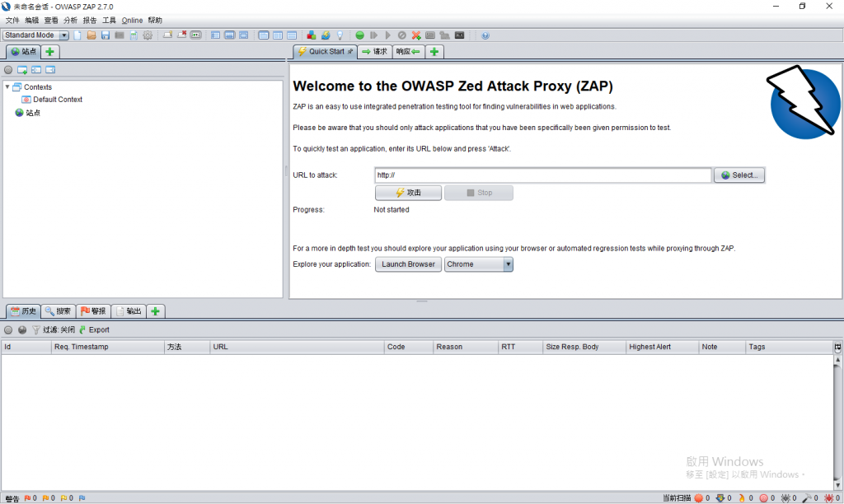The height and width of the screenshot is (504, 844).
Task: Sort by the Highest Alert column header
Action: click(662, 347)
